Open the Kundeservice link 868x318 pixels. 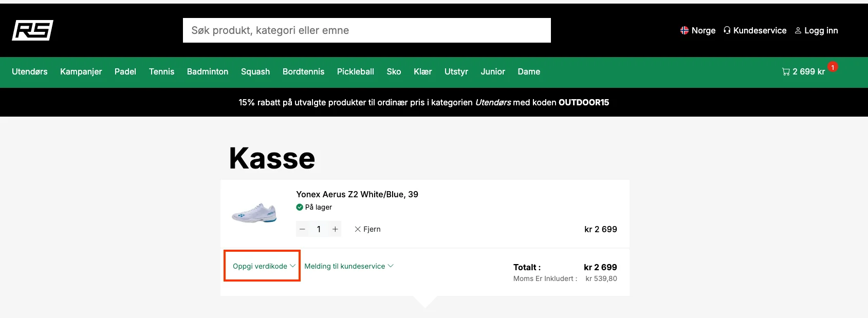[x=755, y=30]
